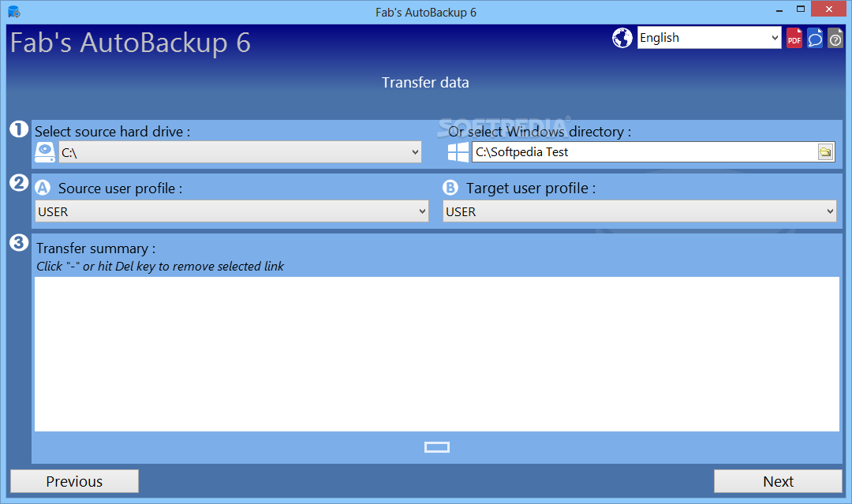Click the app icon in the title bar
This screenshot has width=852, height=504.
click(x=14, y=11)
